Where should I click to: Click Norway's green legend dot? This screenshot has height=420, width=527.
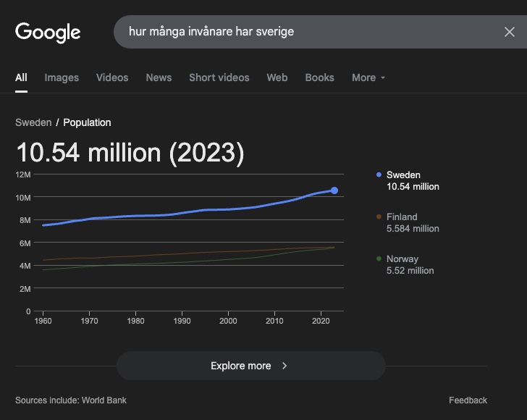tap(379, 259)
